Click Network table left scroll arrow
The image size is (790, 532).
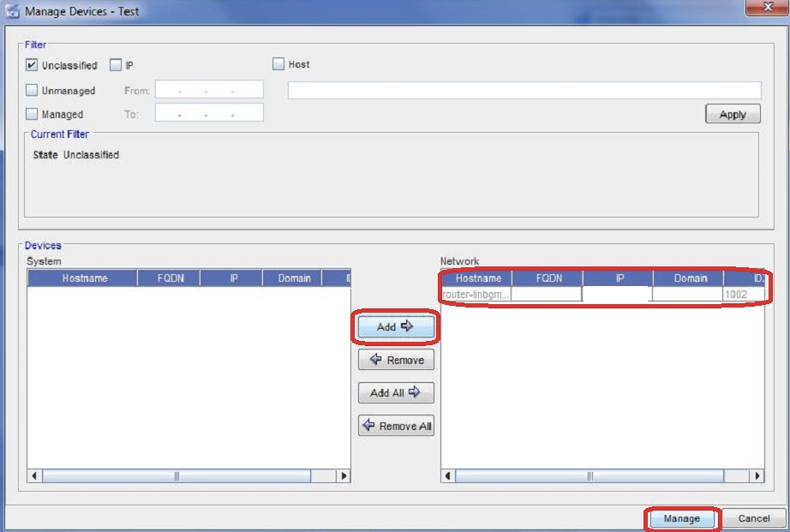(x=448, y=475)
